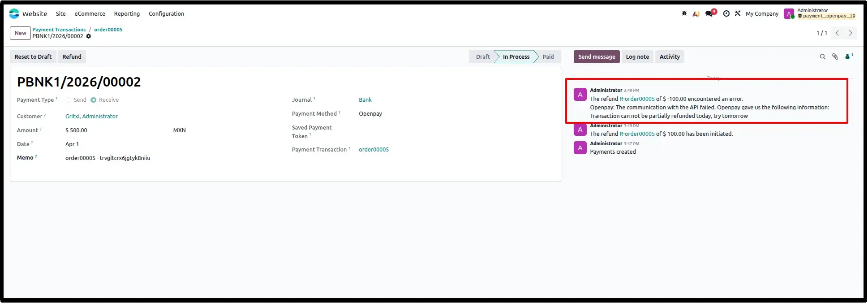Click the Memo value order00005 - trvgltcrx6jgtyk8niiu

[x=107, y=158]
